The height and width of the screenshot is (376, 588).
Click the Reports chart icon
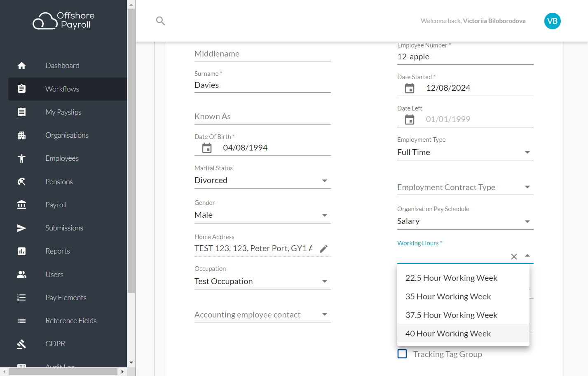point(21,251)
